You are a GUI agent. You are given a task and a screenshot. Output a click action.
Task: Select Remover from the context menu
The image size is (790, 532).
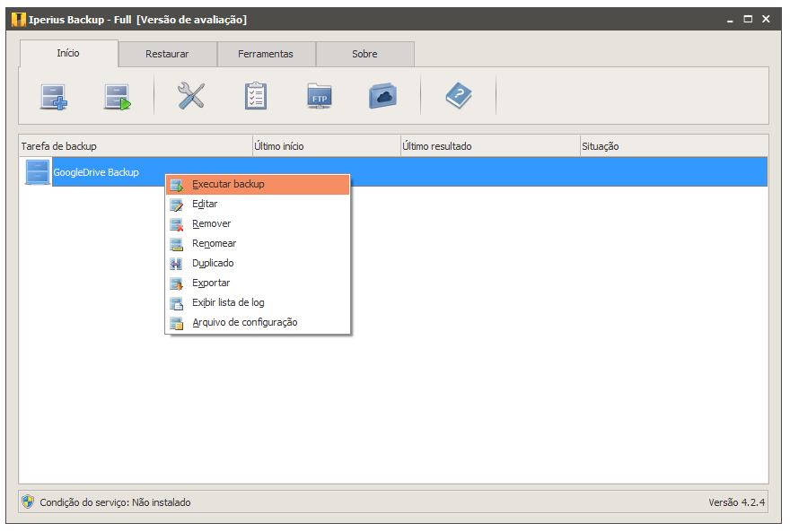coord(258,223)
